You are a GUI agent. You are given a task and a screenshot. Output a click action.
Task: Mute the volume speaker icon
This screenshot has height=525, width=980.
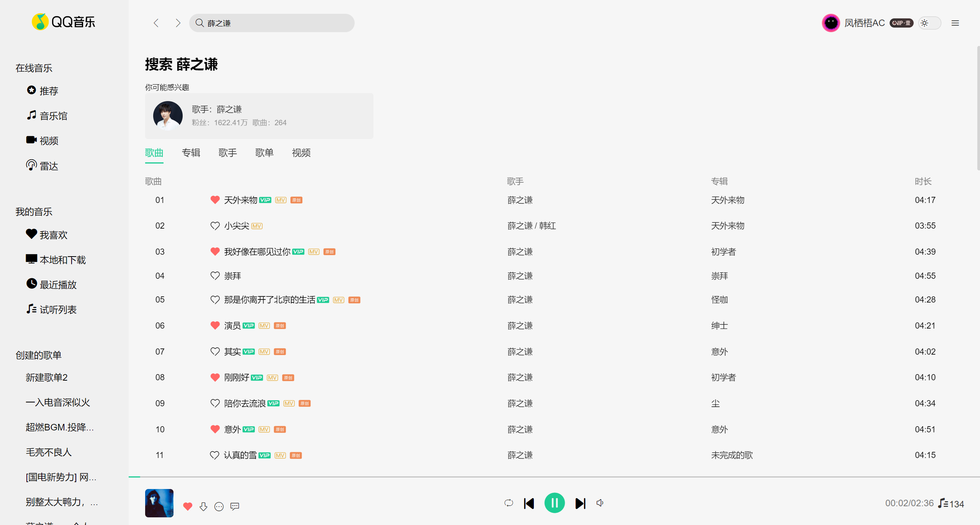600,503
